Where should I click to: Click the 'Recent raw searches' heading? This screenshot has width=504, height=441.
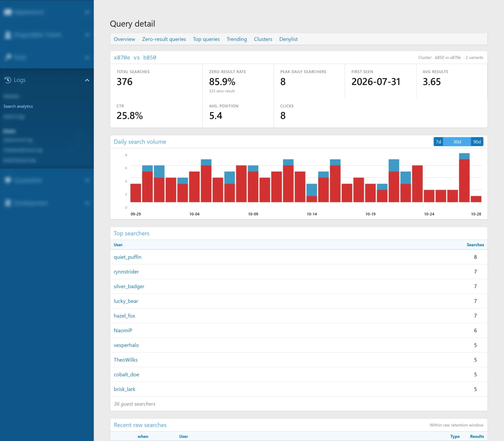(140, 425)
